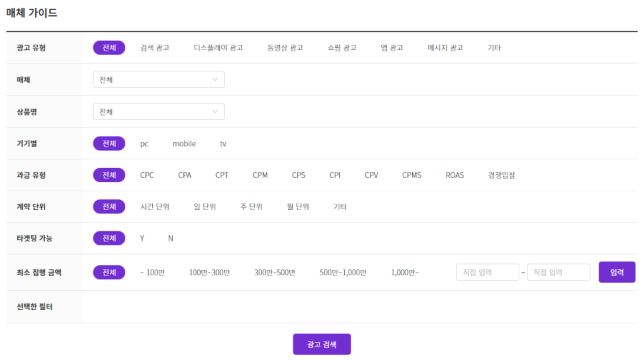Choose 검색 광고 ad type
Viewport: 644px width, 360px height.
(155, 47)
